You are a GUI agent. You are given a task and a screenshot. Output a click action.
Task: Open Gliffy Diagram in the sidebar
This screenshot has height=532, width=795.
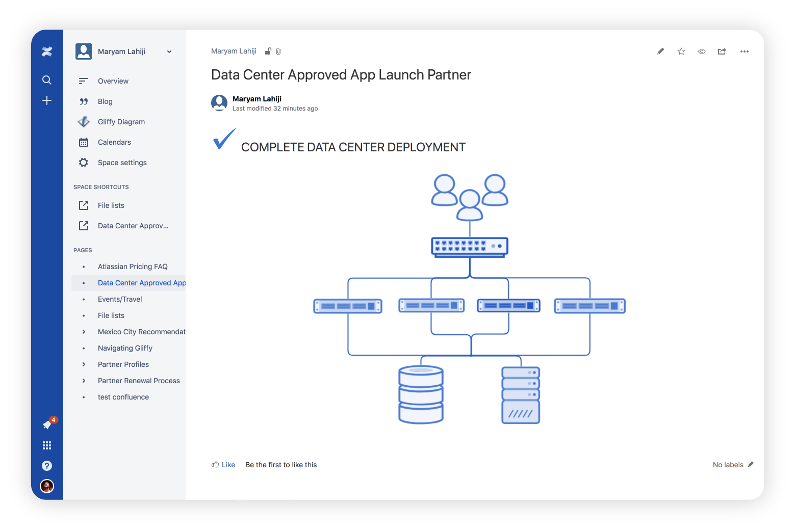(x=121, y=122)
